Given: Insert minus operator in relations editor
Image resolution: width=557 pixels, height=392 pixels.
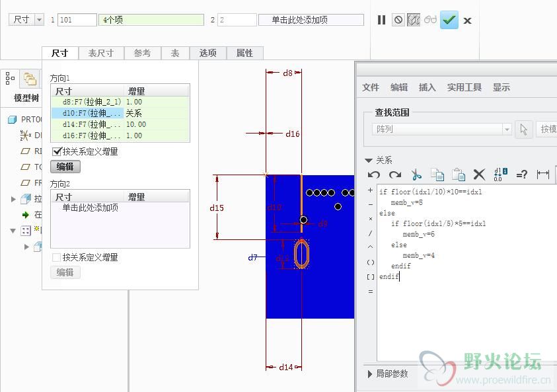Looking at the screenshot, I should [x=371, y=205].
